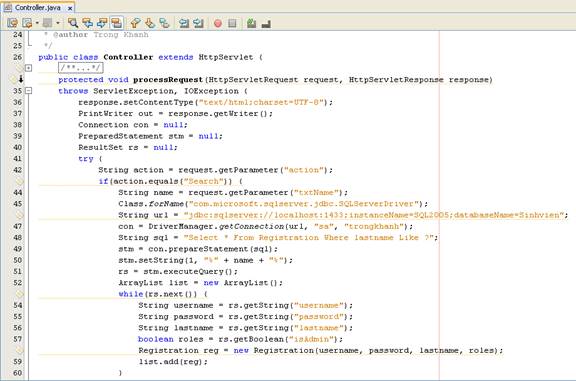The image size is (576, 381).
Task: Stop macro recording square button
Action: pos(232,24)
